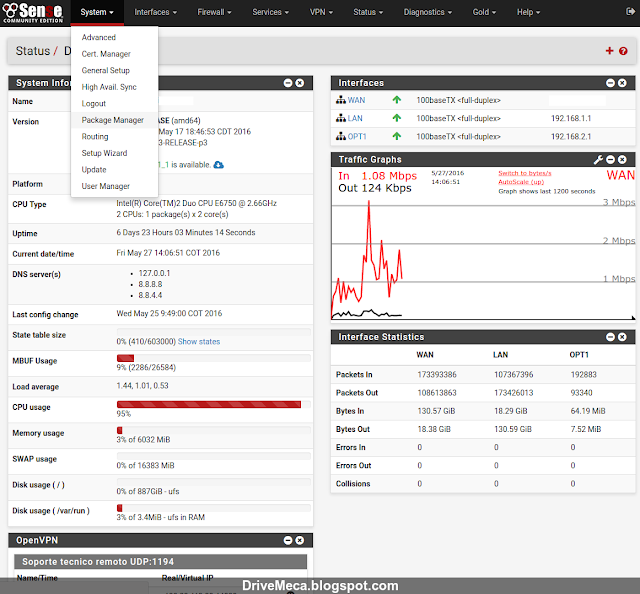Viewport: 640px width, 594px height.
Task: Open the Interfaces dropdown menu
Action: point(156,12)
